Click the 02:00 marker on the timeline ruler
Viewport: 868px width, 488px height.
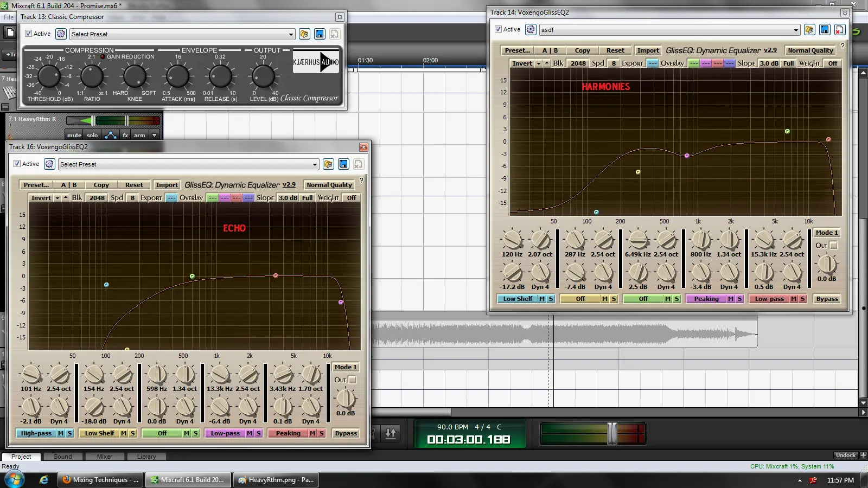[x=430, y=60]
